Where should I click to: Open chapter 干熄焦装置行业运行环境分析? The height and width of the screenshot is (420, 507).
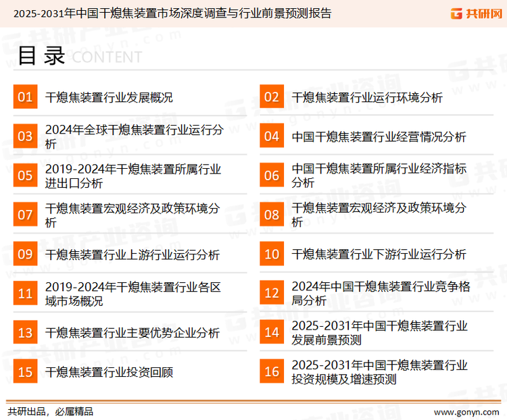[x=367, y=97]
